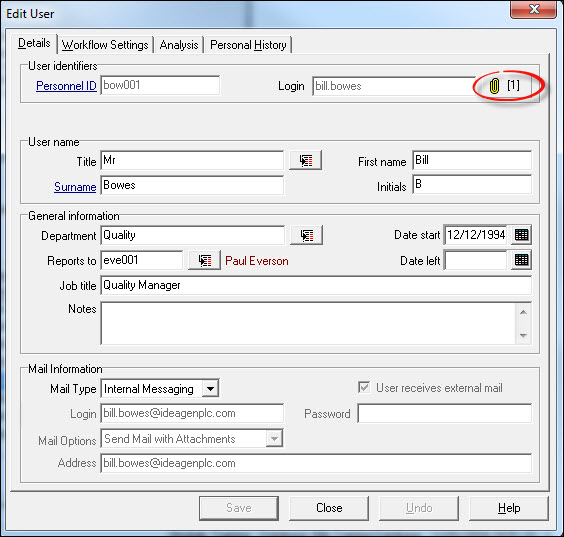Open the Analysis tab

(x=179, y=45)
